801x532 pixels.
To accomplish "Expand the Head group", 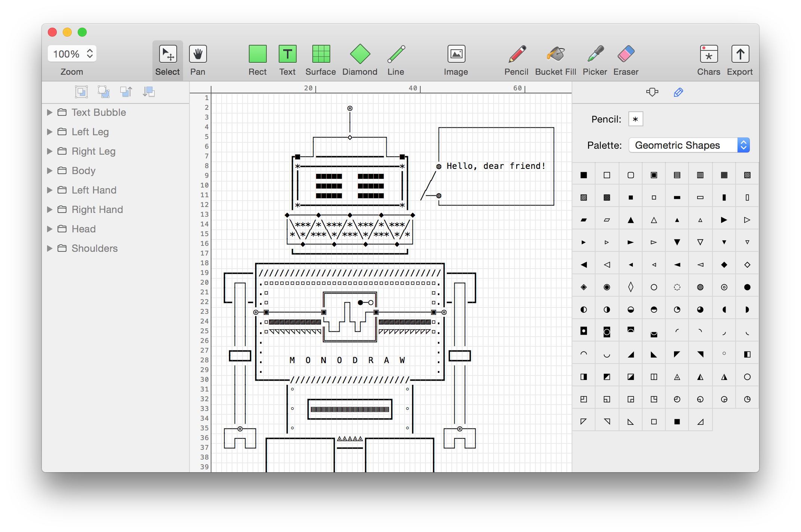I will coord(50,229).
